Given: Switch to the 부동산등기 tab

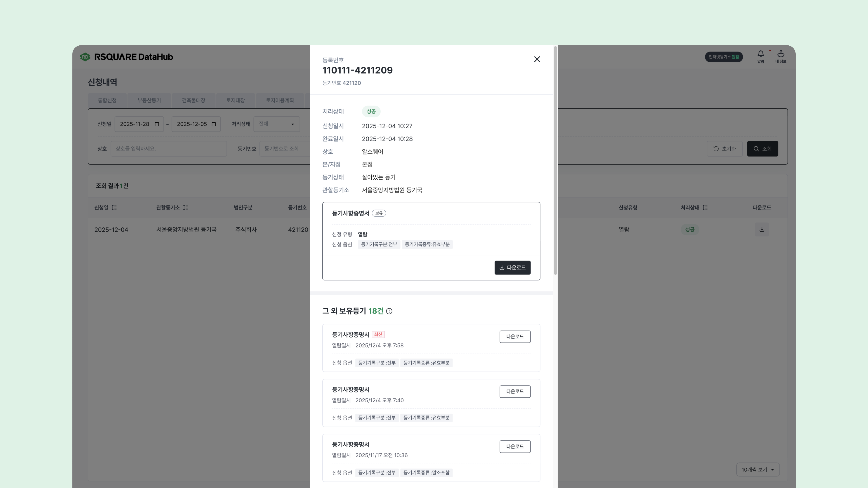Looking at the screenshot, I should (x=149, y=100).
